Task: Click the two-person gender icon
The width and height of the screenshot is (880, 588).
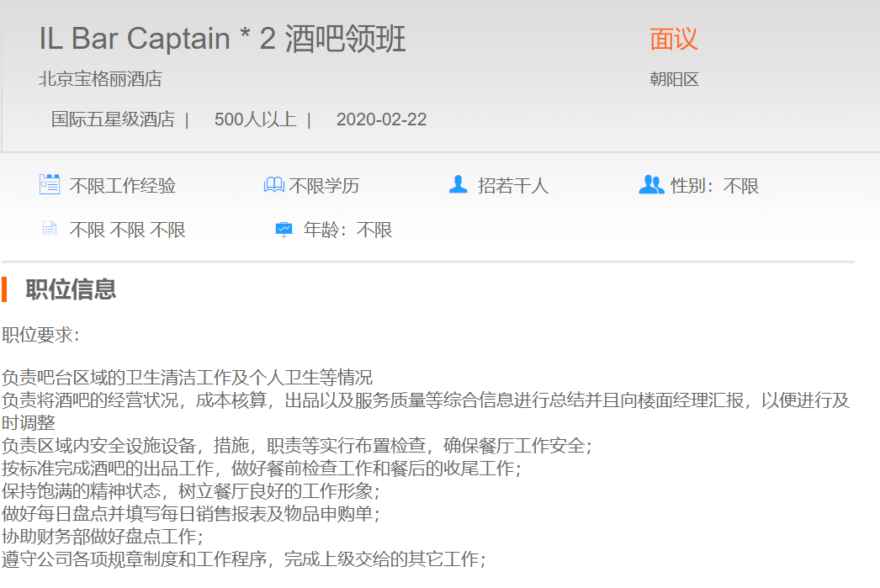Action: 651,184
